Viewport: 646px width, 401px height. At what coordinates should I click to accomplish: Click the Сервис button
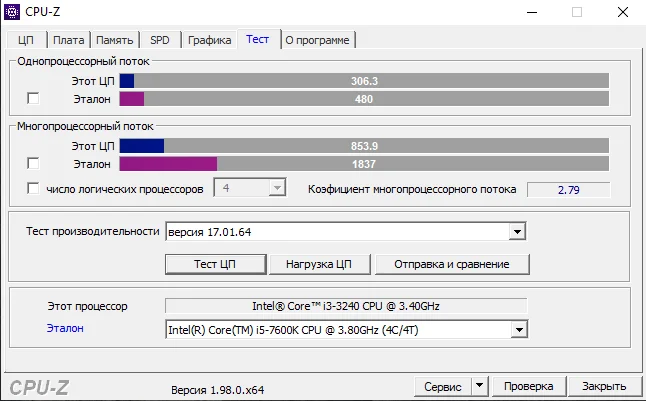(x=442, y=387)
